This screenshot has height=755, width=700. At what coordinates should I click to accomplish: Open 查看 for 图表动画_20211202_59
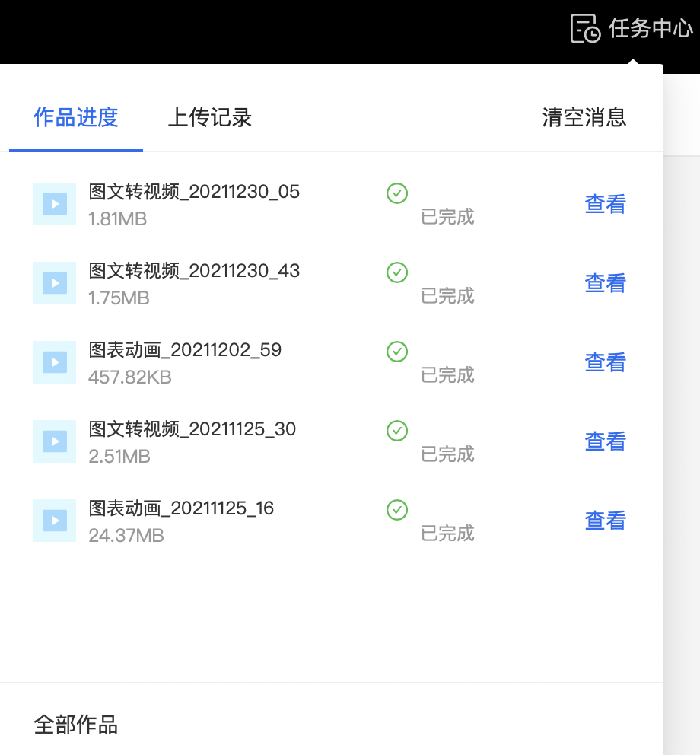click(605, 362)
